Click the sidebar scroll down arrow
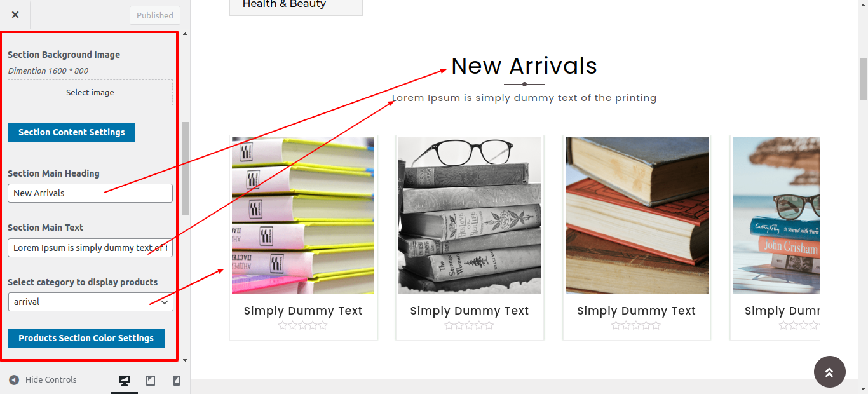The width and height of the screenshot is (868, 394). point(185,360)
